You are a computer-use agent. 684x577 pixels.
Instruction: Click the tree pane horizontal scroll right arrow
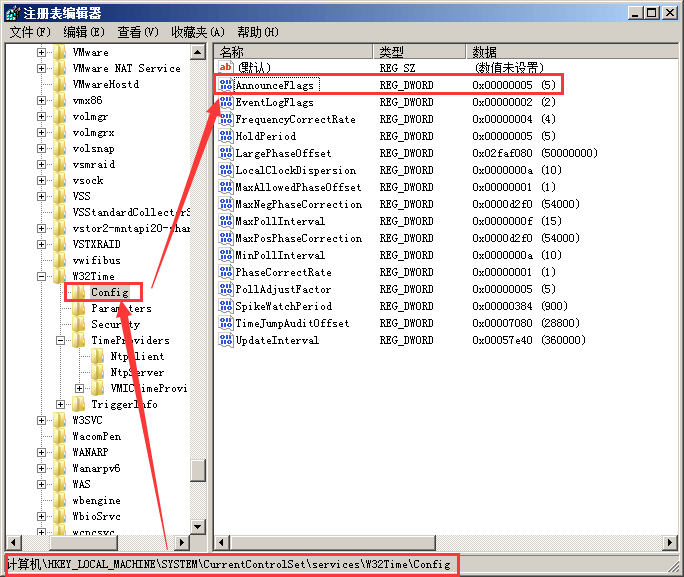(183, 541)
